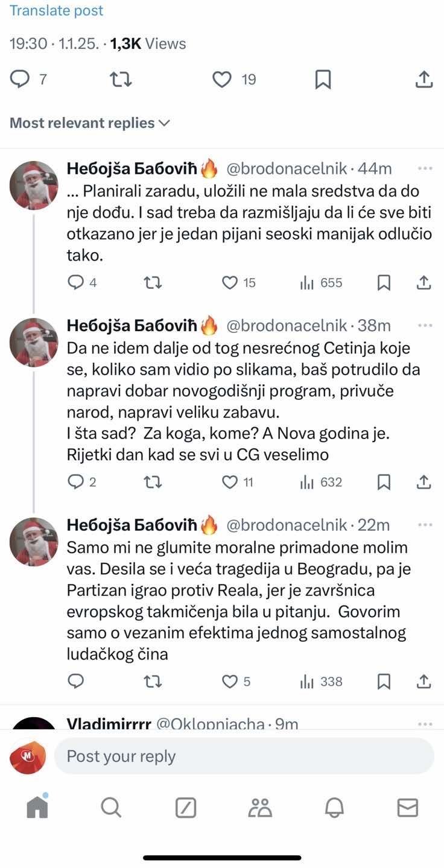
Task: Open replies to the main post
Action: pyautogui.click(x=20, y=78)
